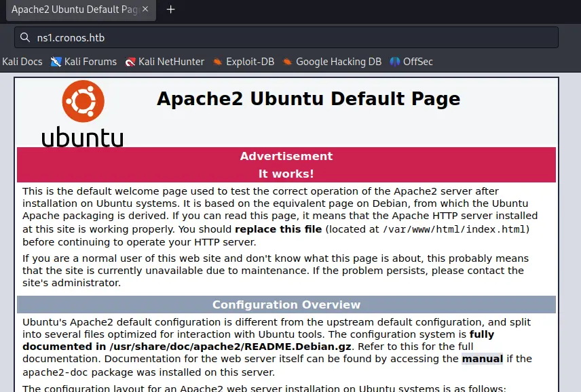Open the OffSec bookmark
This screenshot has width=581, height=392.
(411, 62)
